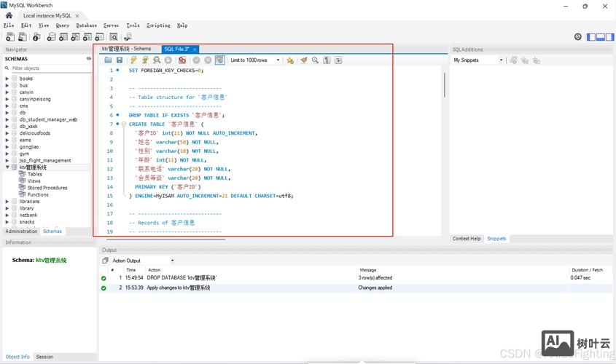
Task: Commit the current transaction icon
Action: 196,60
